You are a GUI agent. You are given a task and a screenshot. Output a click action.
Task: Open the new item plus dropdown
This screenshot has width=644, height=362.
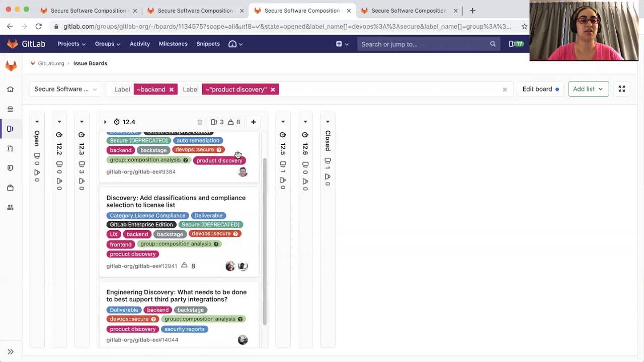(342, 44)
